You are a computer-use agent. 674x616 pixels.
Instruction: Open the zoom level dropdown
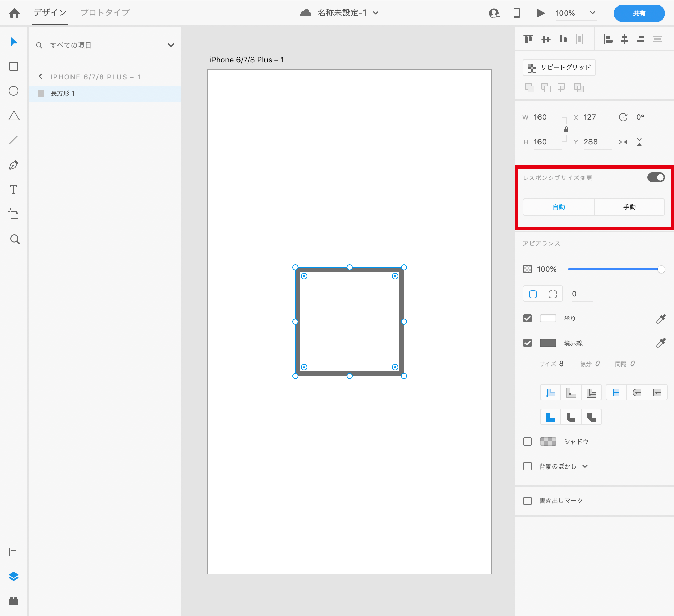click(593, 13)
